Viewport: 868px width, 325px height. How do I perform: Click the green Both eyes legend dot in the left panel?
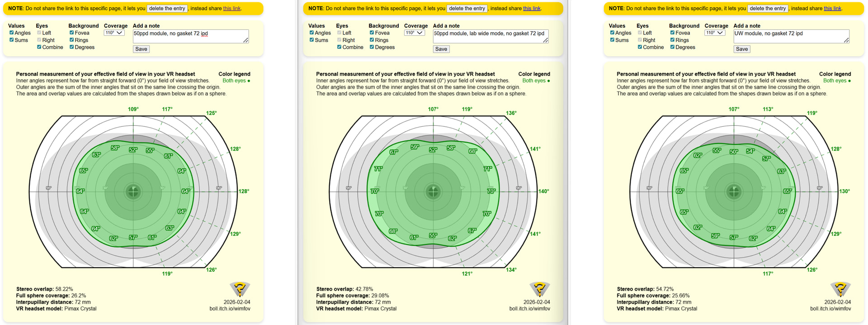(x=249, y=81)
